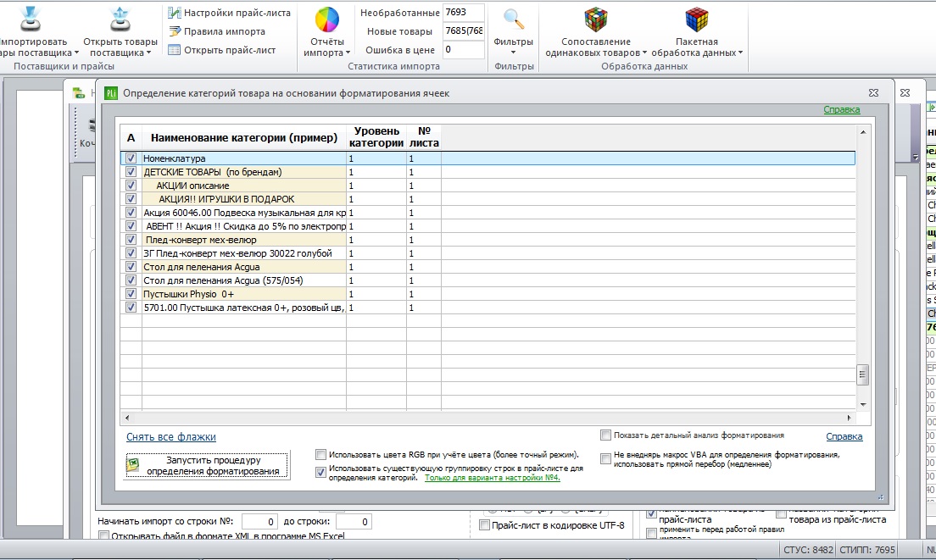Click ЗГ Плед-конверт мех-велюр 30022 голубой

click(237, 253)
